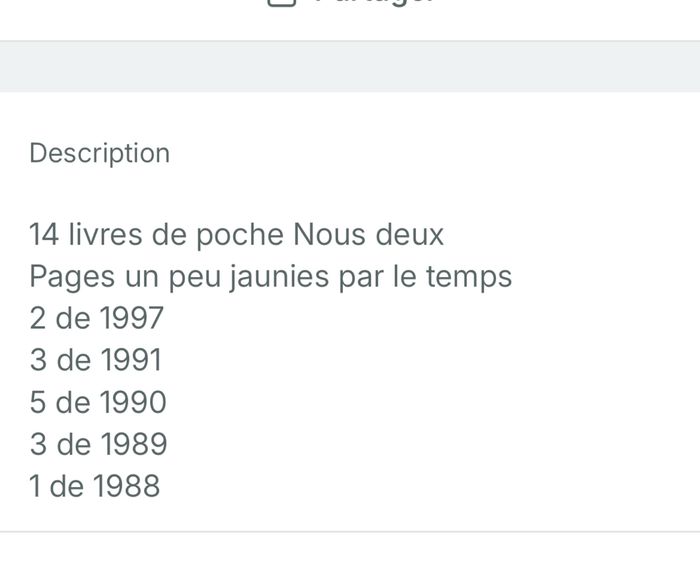Viewport: 700px width, 570px height.
Task: Click the year 1989 in the list
Action: tap(133, 444)
